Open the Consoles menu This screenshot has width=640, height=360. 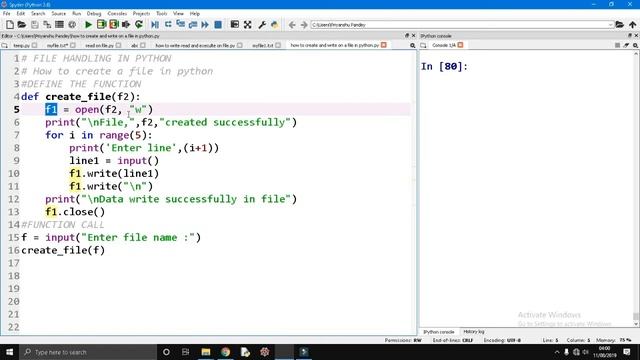click(x=117, y=13)
